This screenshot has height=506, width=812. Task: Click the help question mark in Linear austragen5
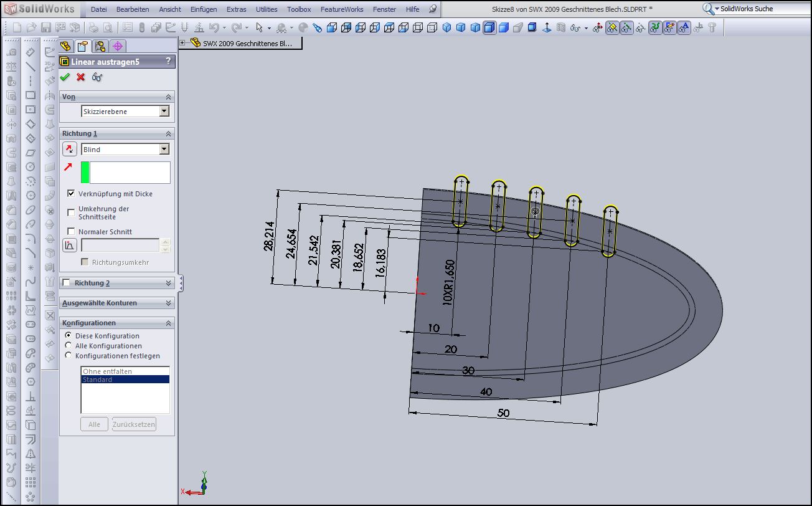click(168, 61)
